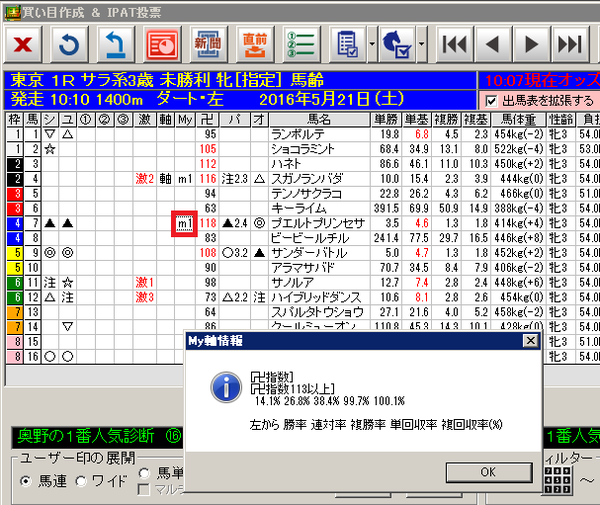Jump to first race button

coord(455,44)
